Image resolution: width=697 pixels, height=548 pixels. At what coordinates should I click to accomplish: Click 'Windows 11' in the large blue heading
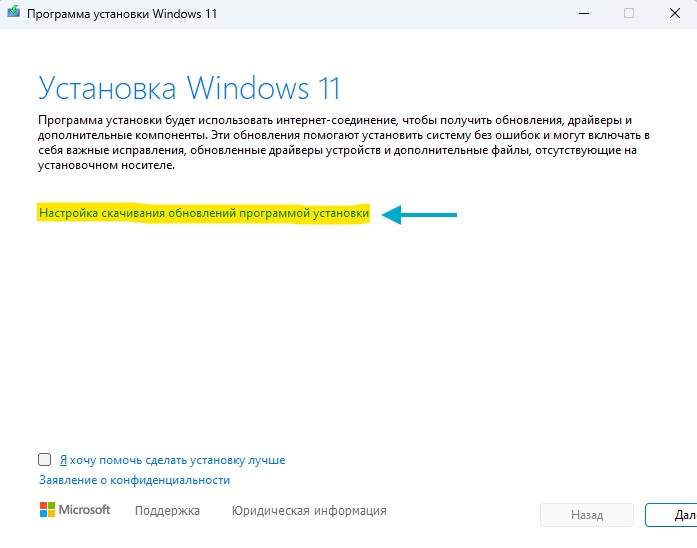coord(264,88)
